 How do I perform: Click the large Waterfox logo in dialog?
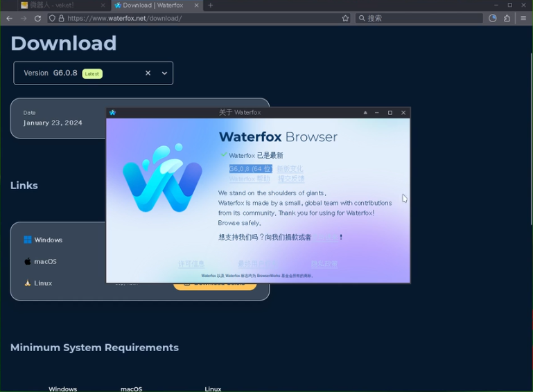[162, 178]
